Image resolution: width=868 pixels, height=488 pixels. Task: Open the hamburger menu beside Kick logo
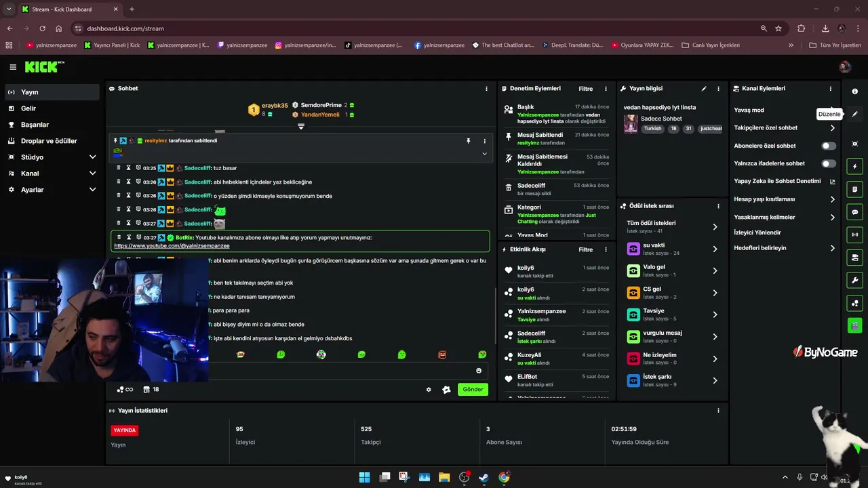pos(13,66)
